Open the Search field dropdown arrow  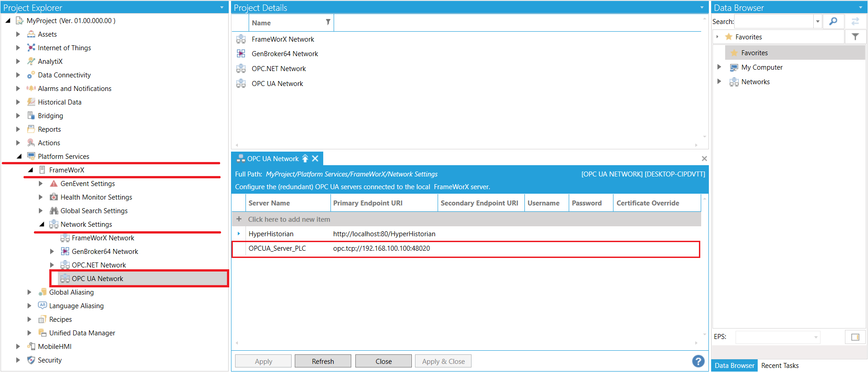(x=817, y=21)
